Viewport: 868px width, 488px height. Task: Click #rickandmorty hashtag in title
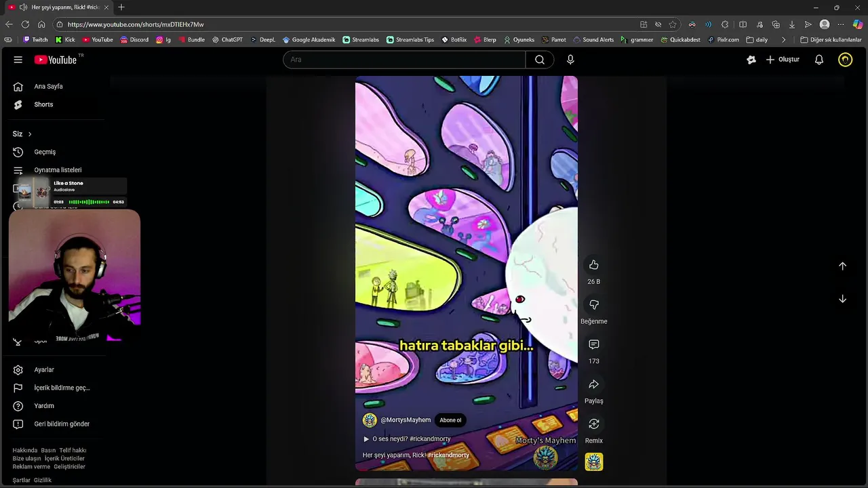448,455
